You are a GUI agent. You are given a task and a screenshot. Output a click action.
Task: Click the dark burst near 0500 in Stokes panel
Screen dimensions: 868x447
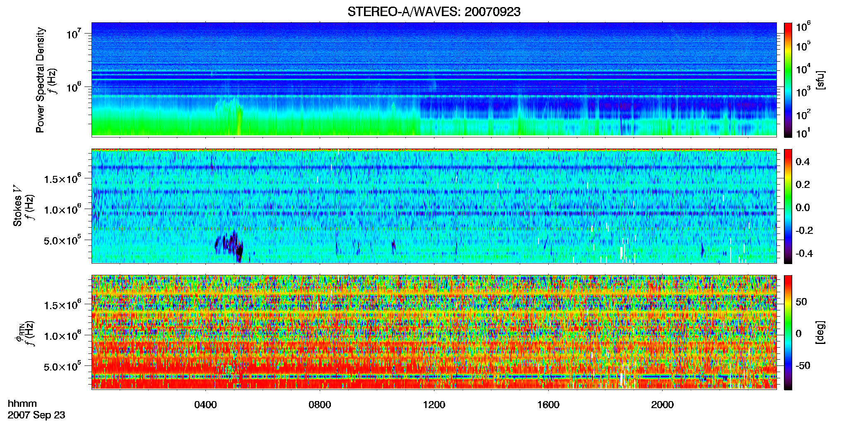click(x=229, y=246)
